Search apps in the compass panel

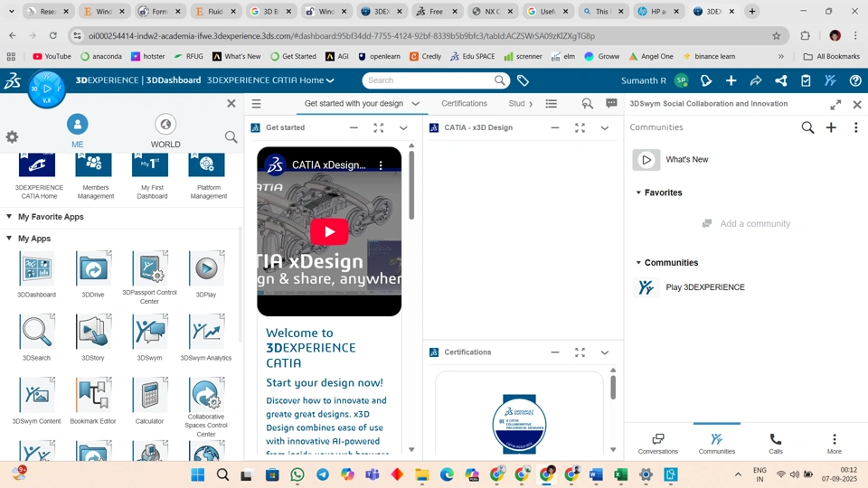pos(231,136)
